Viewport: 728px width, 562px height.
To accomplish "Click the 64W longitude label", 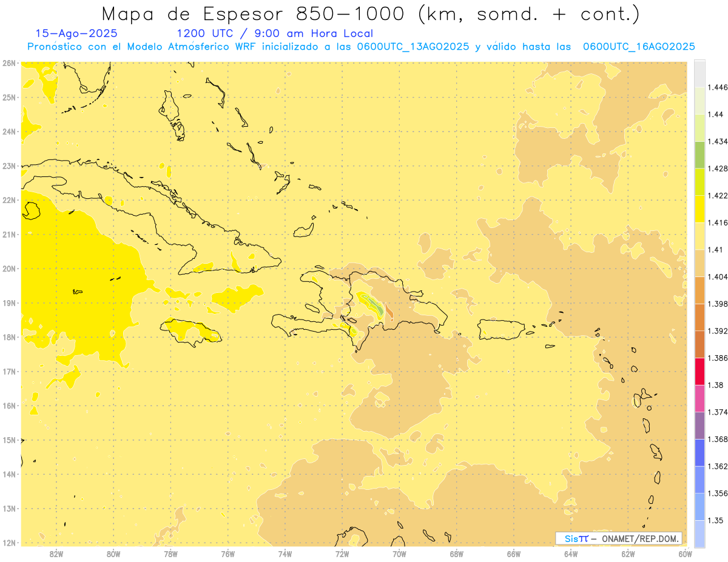I will coord(571,554).
